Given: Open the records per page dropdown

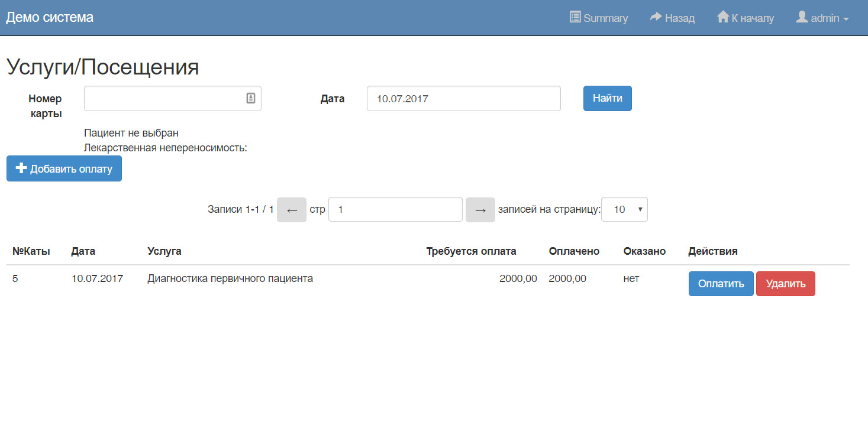Looking at the screenshot, I should (x=624, y=210).
